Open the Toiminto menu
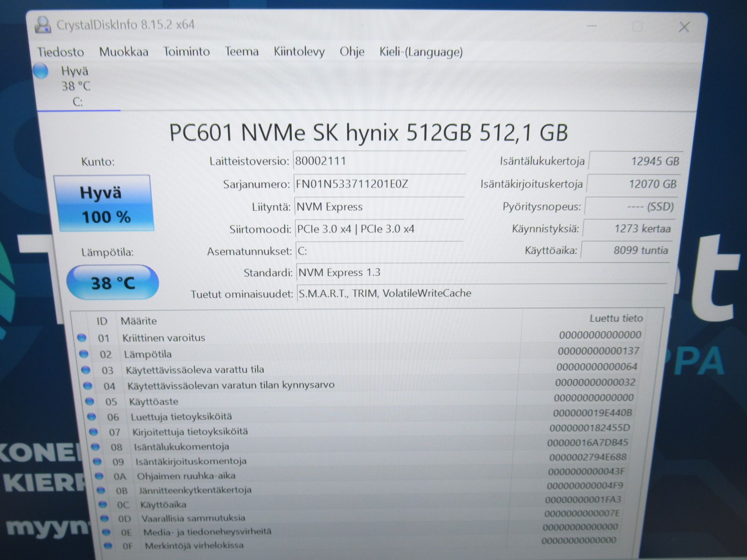This screenshot has height=560, width=747. (186, 51)
